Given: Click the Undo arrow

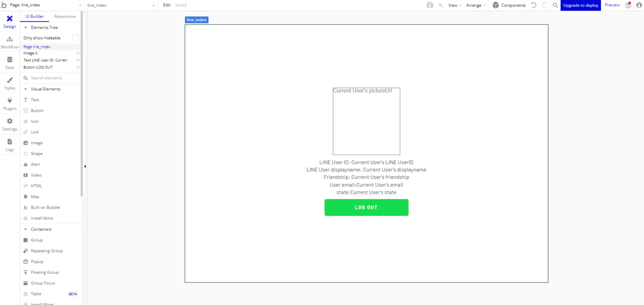Looking at the screenshot, I should 533,5.
